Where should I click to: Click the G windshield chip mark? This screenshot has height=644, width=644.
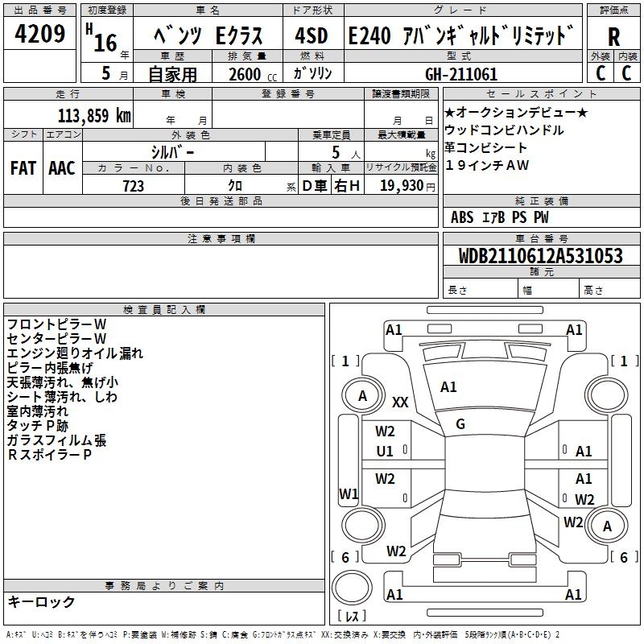coord(460,424)
